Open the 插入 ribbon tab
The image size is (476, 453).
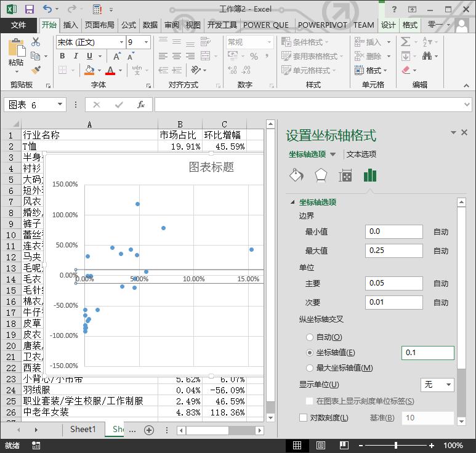(x=71, y=25)
